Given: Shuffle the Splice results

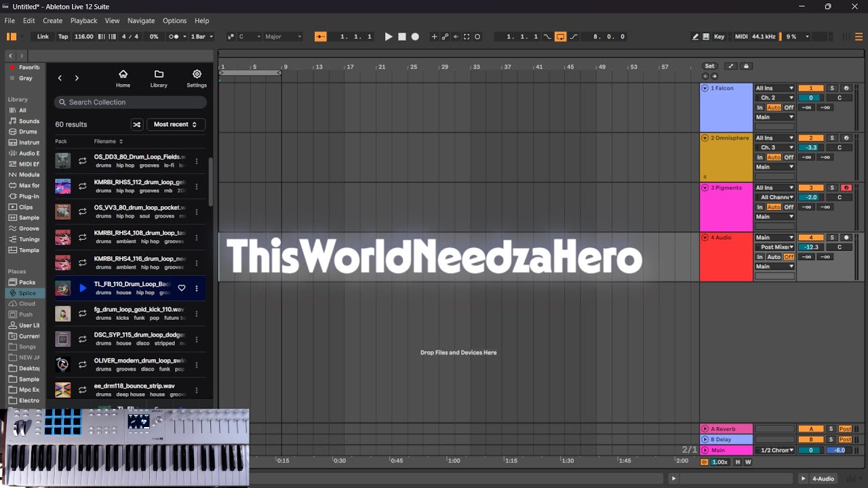Looking at the screenshot, I should pyautogui.click(x=137, y=125).
